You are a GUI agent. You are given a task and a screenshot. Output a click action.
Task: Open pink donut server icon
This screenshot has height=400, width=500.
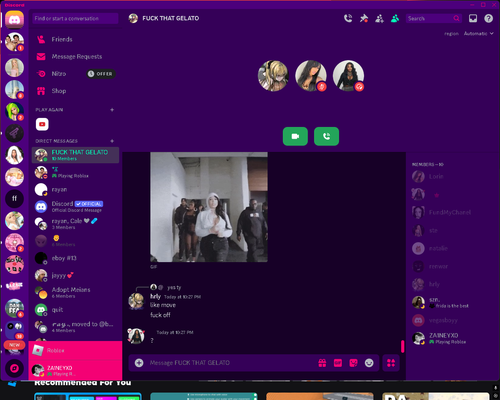click(x=14, y=242)
